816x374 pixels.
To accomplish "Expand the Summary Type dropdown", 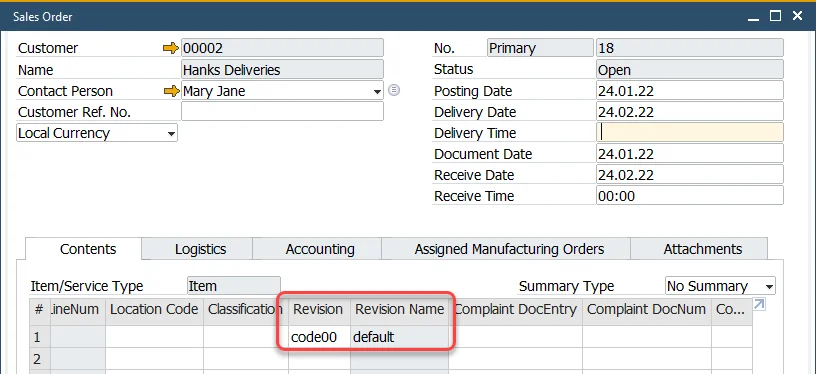I will click(769, 287).
